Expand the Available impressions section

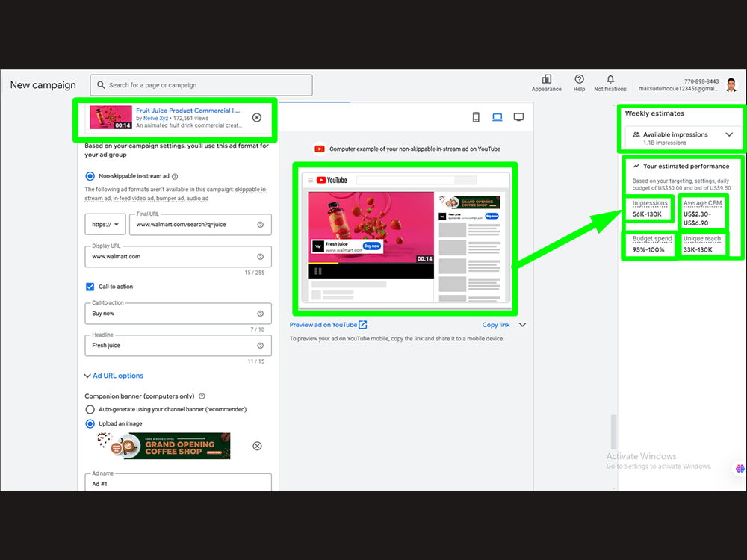(729, 134)
